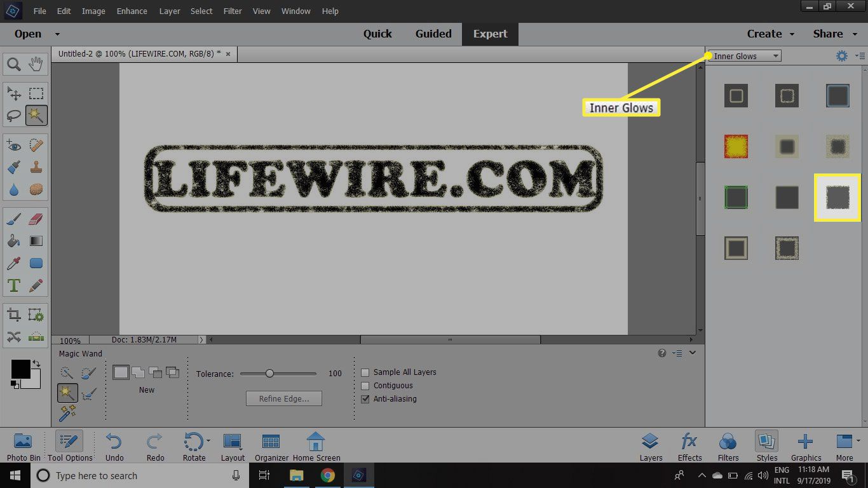This screenshot has height=488, width=868.
Task: Enable Sample All Layers checkbox
Action: [x=365, y=372]
